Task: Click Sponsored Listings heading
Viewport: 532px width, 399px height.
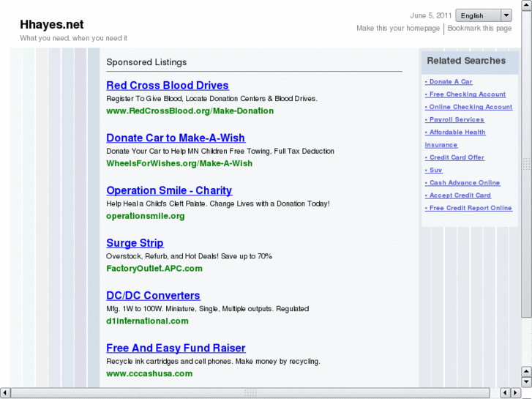Action: click(x=146, y=62)
